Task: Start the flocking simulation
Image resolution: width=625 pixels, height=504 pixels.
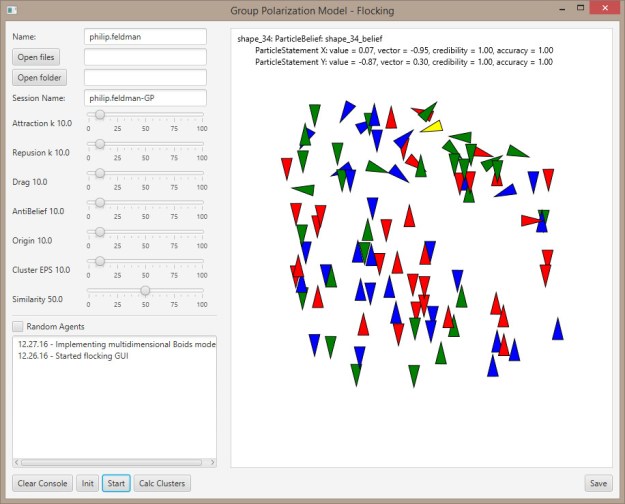Action: [115, 483]
